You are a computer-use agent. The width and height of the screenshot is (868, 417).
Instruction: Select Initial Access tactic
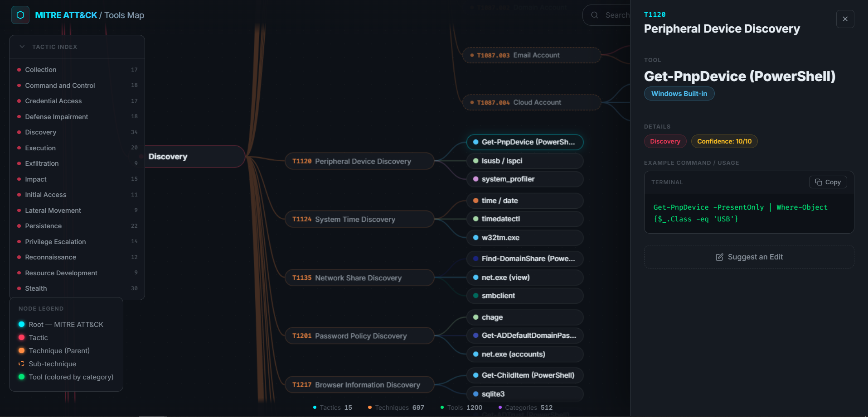click(x=77, y=195)
